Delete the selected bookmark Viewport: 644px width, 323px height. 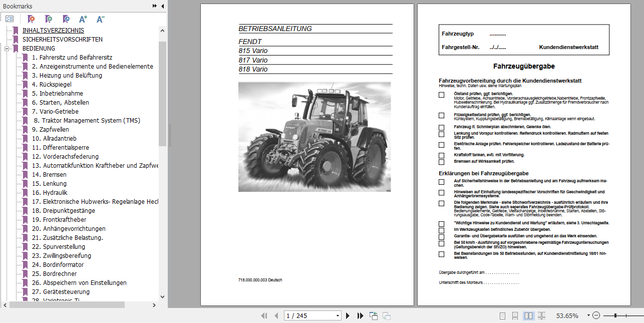click(x=31, y=19)
